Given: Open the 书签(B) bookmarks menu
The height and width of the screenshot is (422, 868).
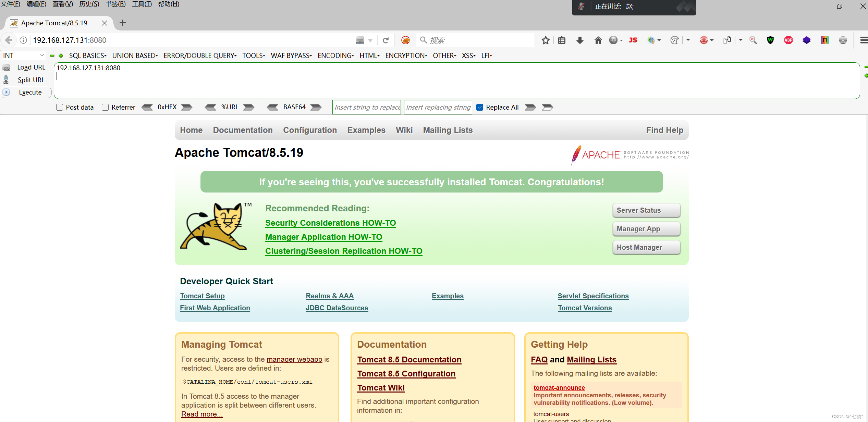Looking at the screenshot, I should (115, 4).
